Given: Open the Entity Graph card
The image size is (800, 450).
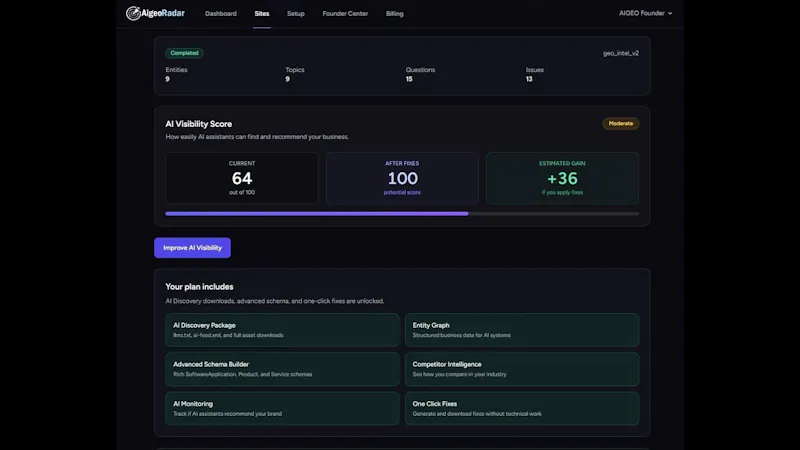Looking at the screenshot, I should click(x=522, y=330).
